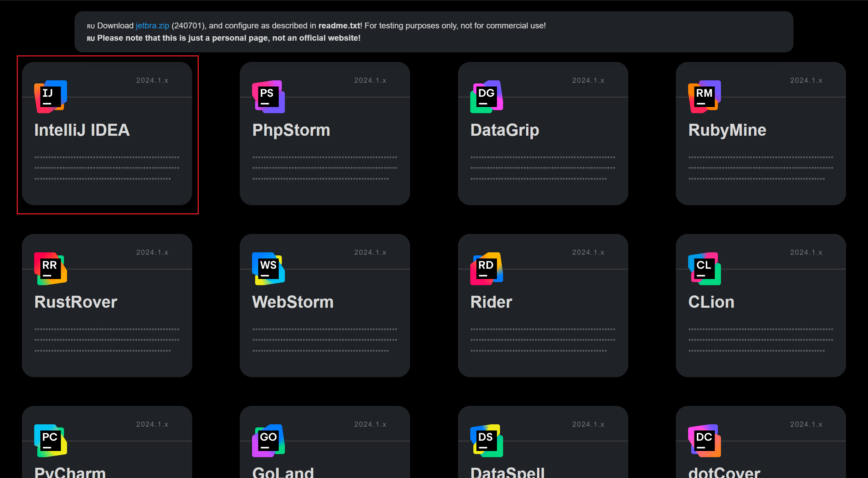Click the DataGrip DG logo icon
This screenshot has width=868, height=478.
tap(487, 97)
